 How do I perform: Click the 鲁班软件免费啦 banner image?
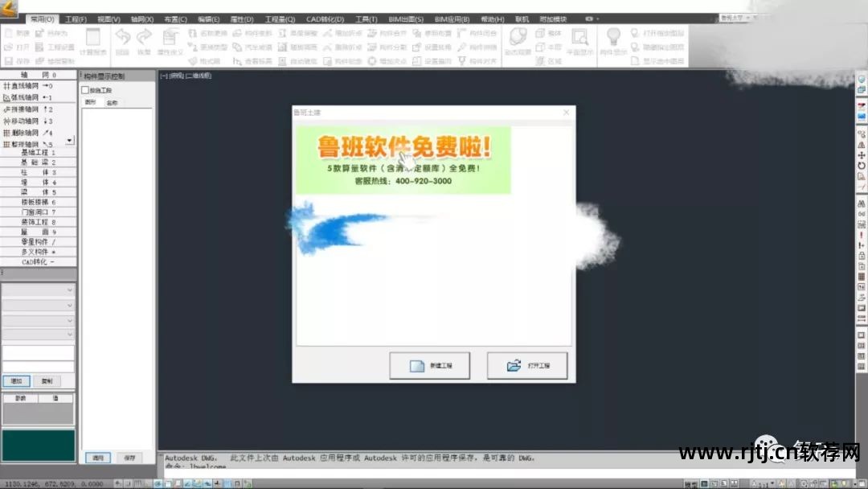click(x=403, y=161)
